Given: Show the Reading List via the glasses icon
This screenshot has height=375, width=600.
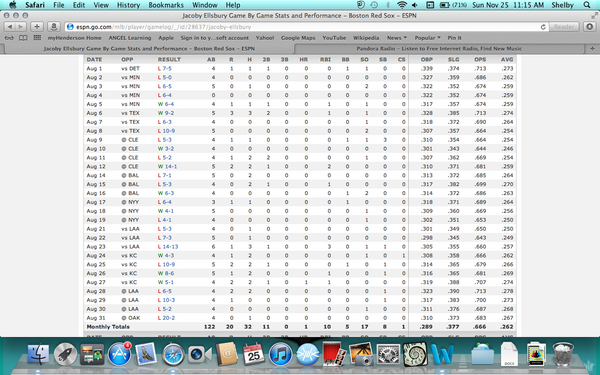Looking at the screenshot, I should click(x=9, y=38).
